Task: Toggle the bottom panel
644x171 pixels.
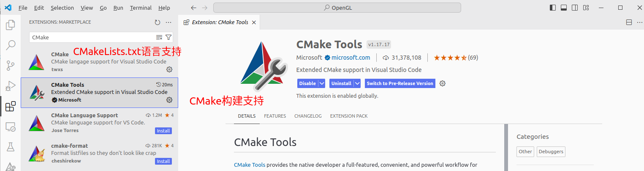Action: (564, 8)
